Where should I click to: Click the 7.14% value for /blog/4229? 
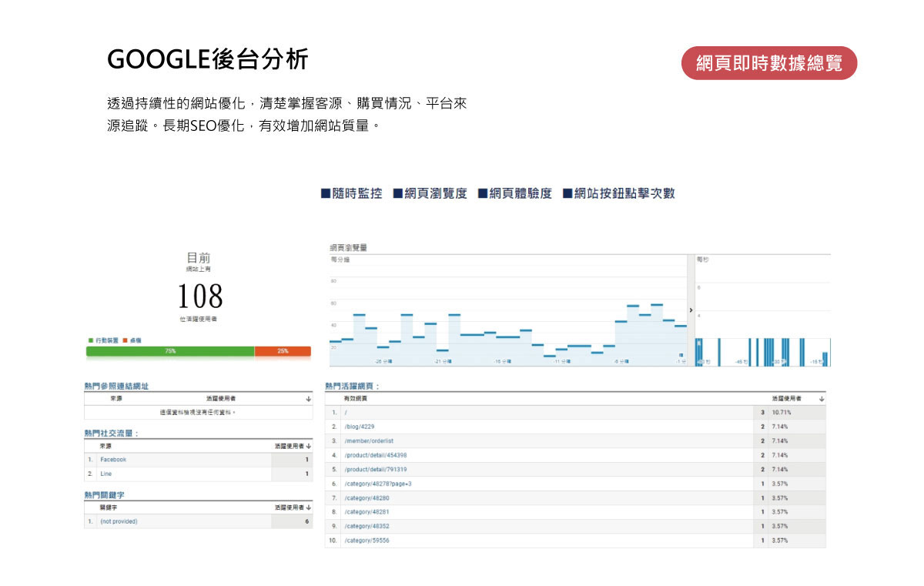(x=780, y=427)
